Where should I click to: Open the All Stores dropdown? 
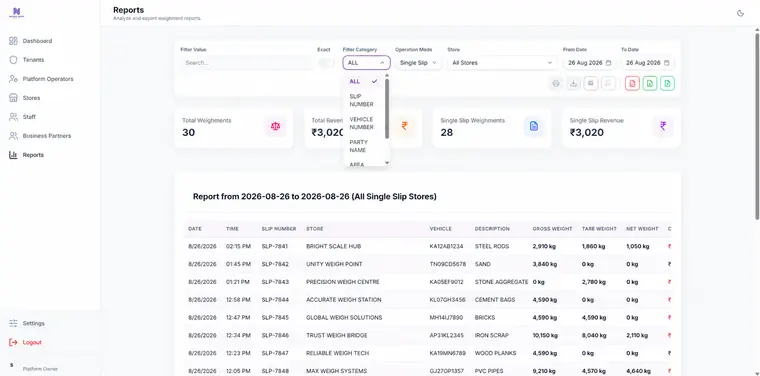[x=502, y=63]
